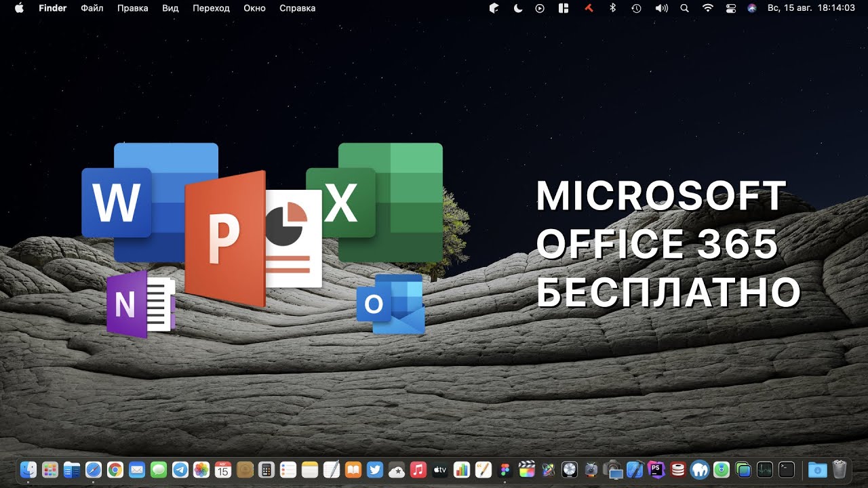Launch Logic Pro from the Dock
Screen dimensions: 868x488
point(570,469)
